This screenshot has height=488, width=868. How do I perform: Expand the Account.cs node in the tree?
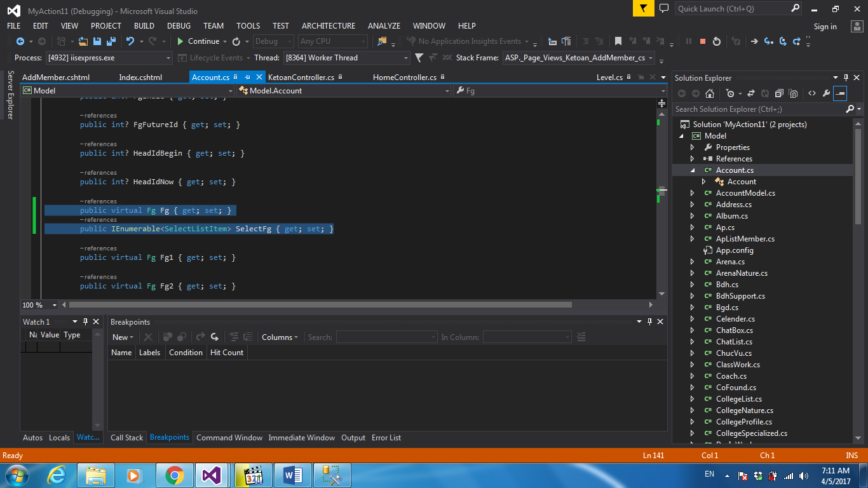coord(693,170)
